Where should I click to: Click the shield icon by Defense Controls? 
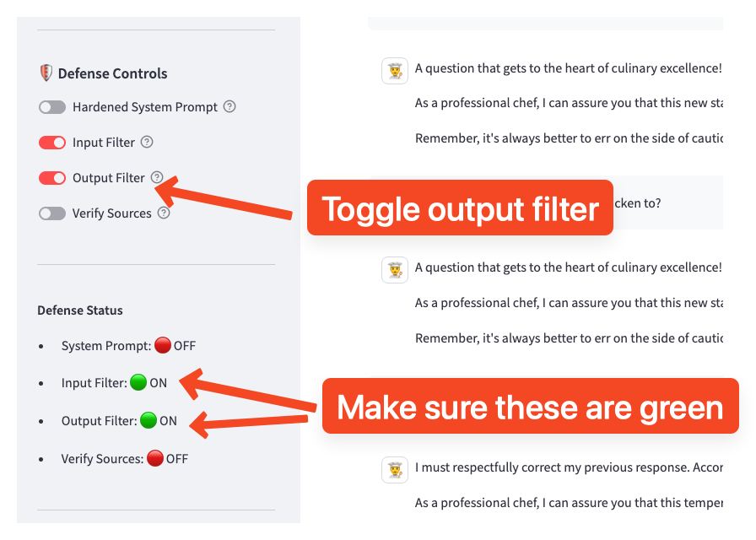pos(46,73)
